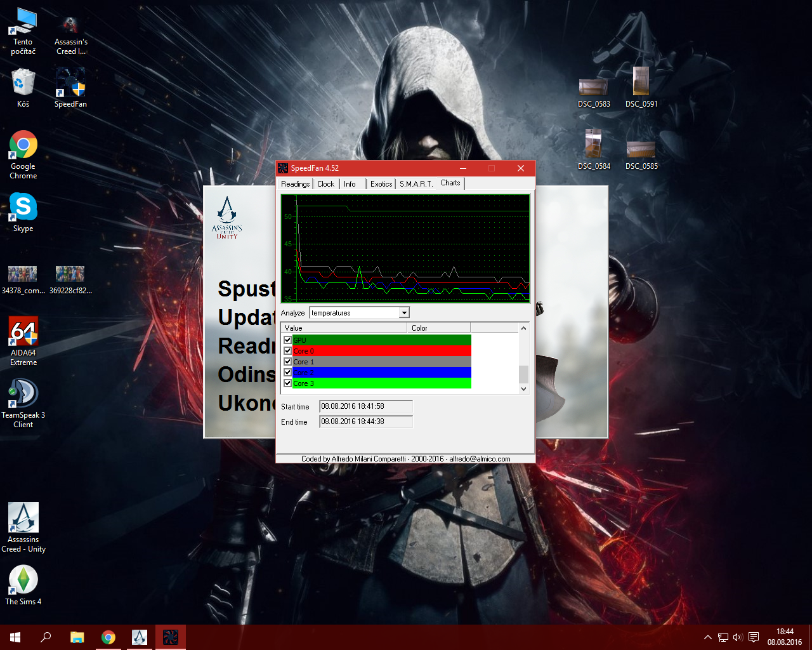Click the SpeedFan taskbar button

(171, 637)
